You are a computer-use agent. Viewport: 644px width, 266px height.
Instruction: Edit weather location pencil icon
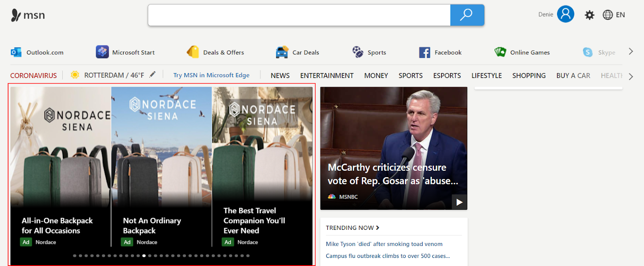click(153, 75)
